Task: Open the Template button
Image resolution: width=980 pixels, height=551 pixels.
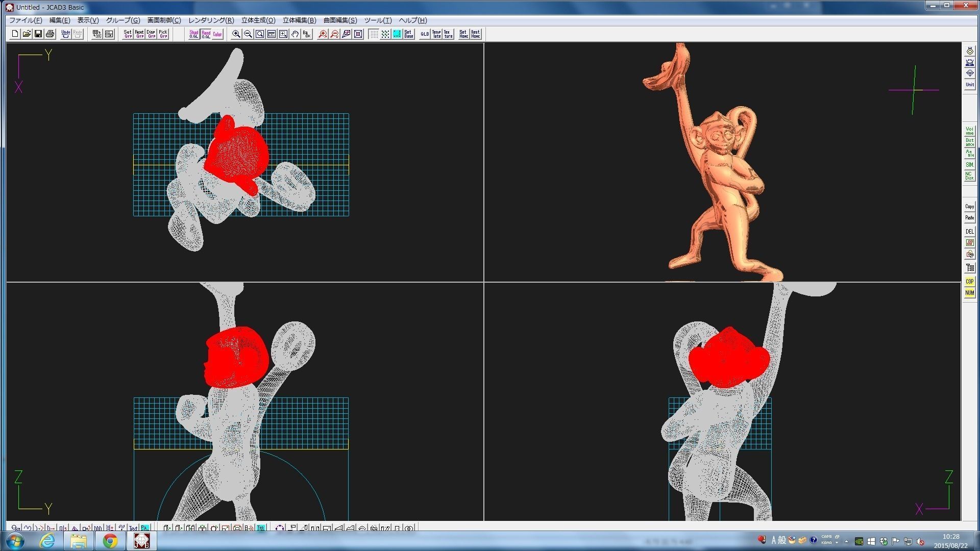Action: [436, 34]
